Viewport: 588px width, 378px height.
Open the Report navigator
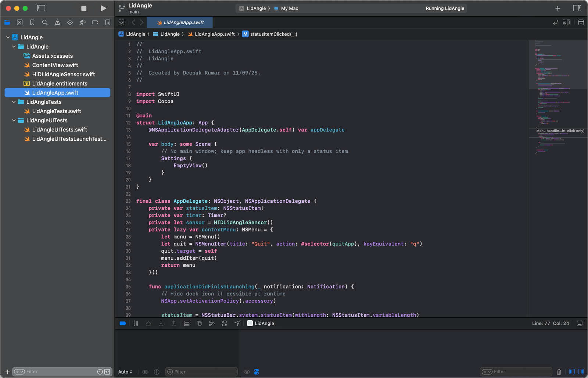pos(107,22)
